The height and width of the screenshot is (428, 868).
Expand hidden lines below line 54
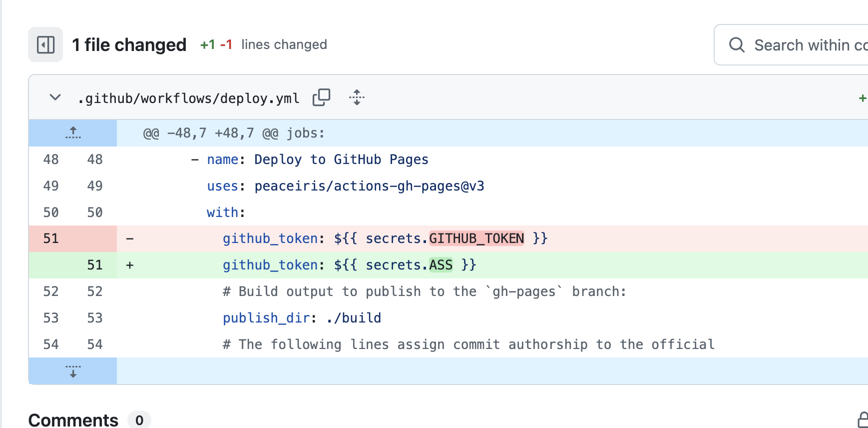coord(73,371)
